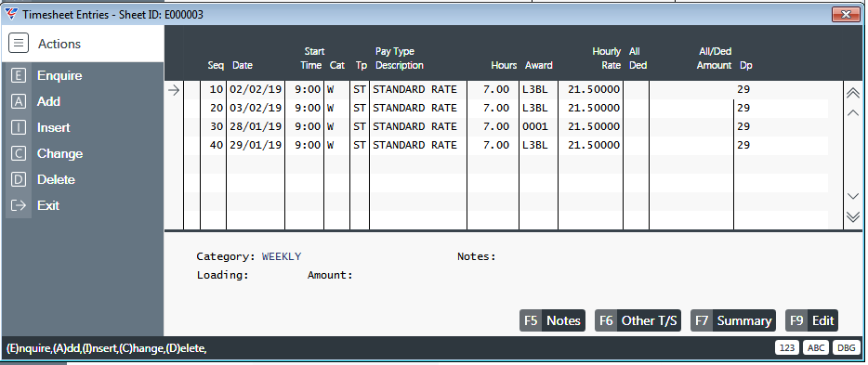
Task: Click sequence number 40
Action: [x=217, y=146]
